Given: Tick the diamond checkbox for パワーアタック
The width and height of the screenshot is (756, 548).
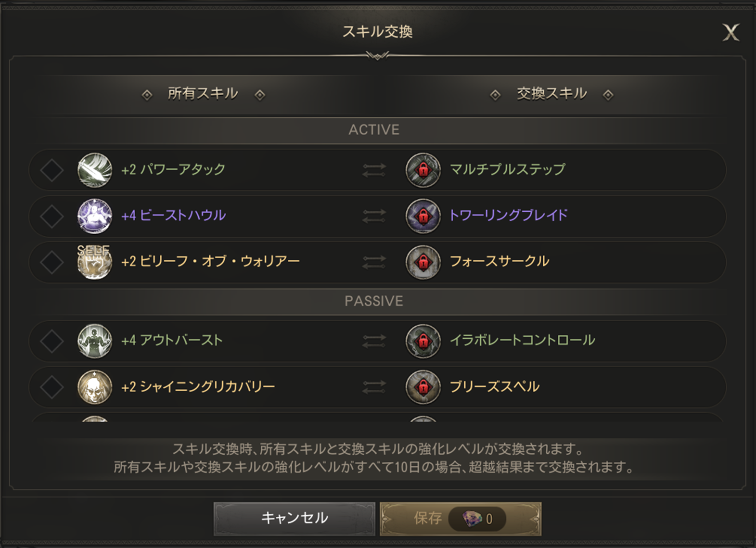Looking at the screenshot, I should pos(52,170).
